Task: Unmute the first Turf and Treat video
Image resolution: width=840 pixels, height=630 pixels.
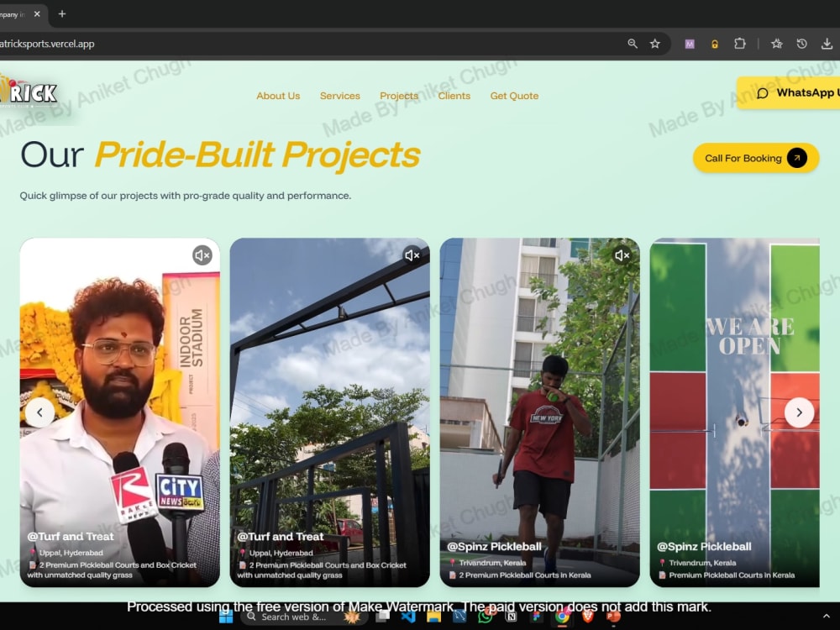Action: coord(202,255)
